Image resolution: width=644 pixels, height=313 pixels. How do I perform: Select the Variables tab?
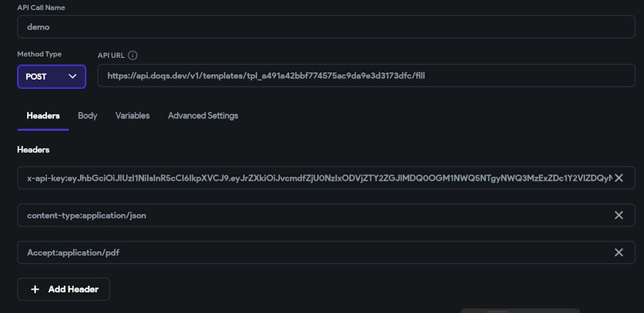133,116
